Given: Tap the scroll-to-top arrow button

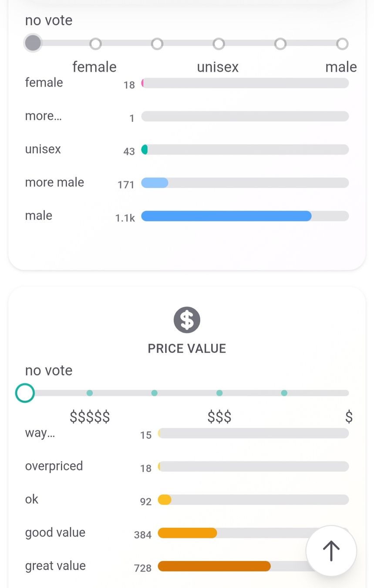Looking at the screenshot, I should click(331, 551).
